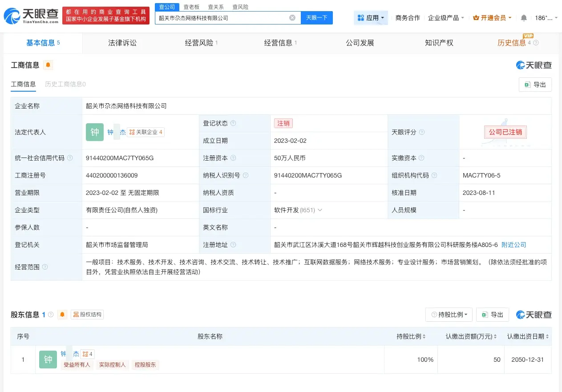The height and width of the screenshot is (392, 562).
Task: Export 工商信息 with 导出 button
Action: pyautogui.click(x=535, y=85)
